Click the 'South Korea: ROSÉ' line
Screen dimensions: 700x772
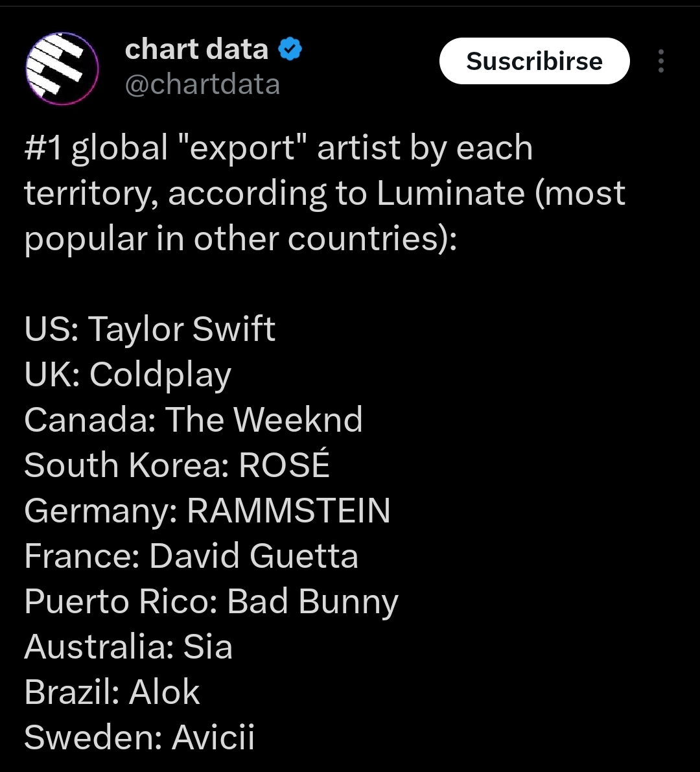click(177, 465)
